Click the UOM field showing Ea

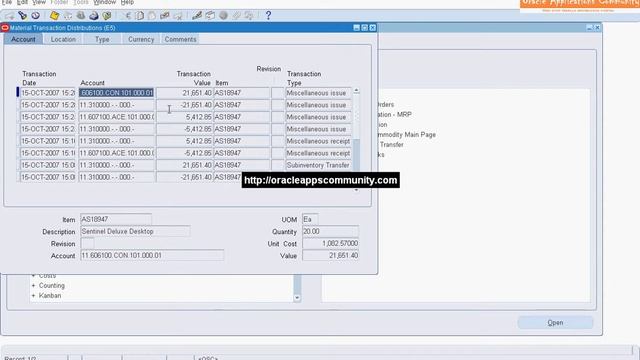point(310,219)
